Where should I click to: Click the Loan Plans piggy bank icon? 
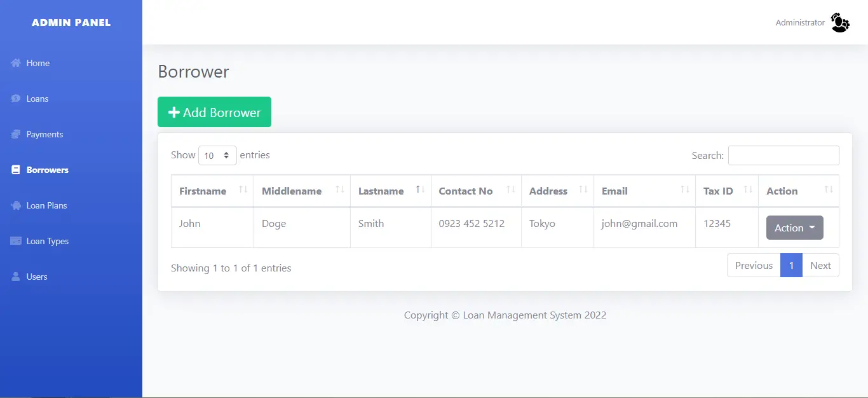tap(16, 205)
